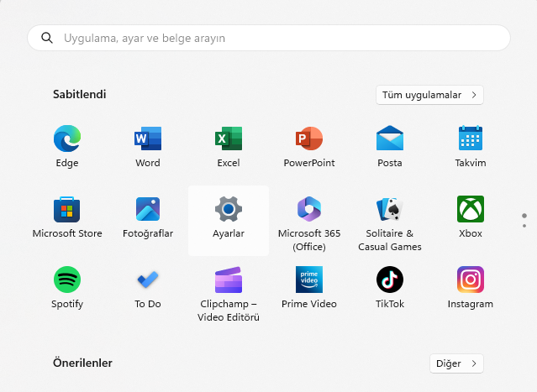
Task: Open the Fotoğraflar photos app
Action: pos(148,217)
